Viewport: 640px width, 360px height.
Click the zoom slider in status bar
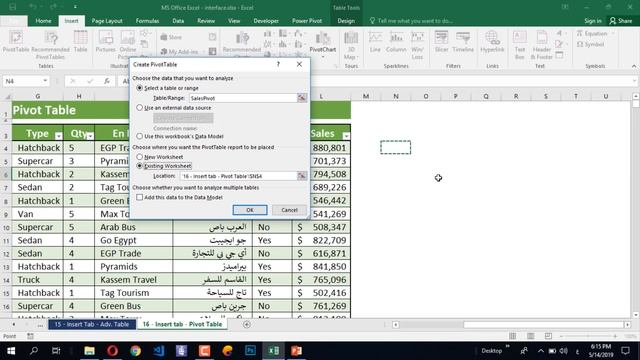tap(588, 336)
